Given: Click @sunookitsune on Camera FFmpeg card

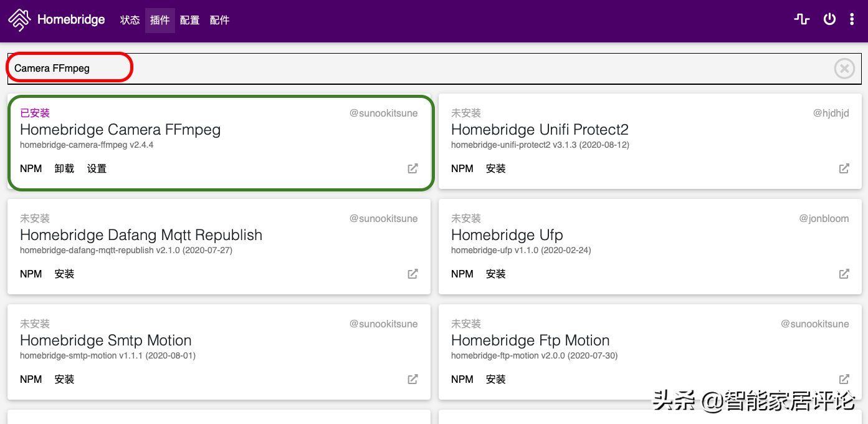Looking at the screenshot, I should point(384,113).
